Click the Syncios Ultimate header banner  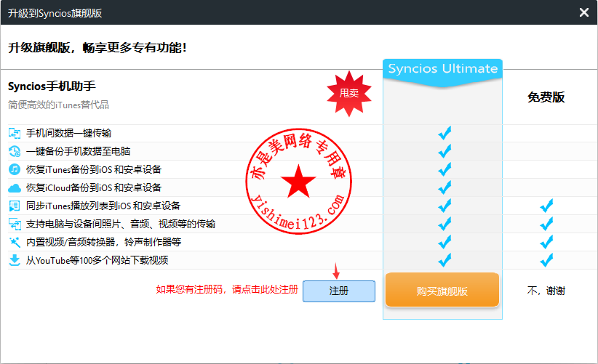(442, 73)
